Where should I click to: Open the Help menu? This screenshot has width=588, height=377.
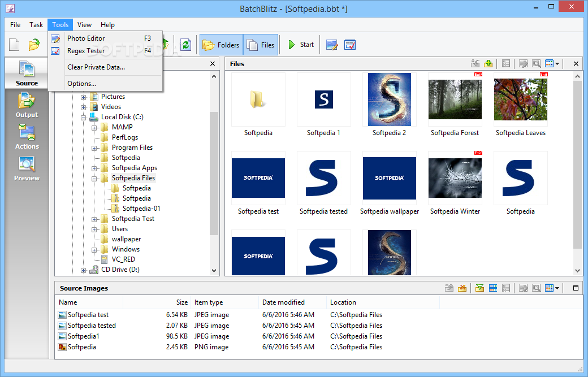point(107,25)
